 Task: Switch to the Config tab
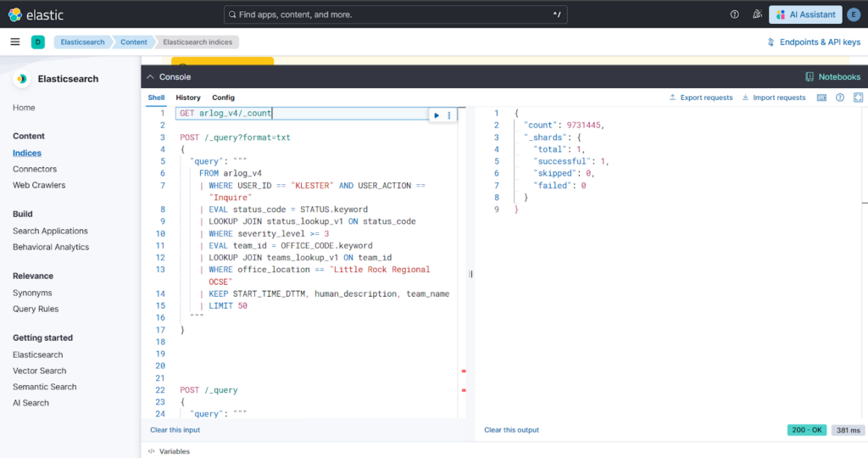pyautogui.click(x=223, y=98)
